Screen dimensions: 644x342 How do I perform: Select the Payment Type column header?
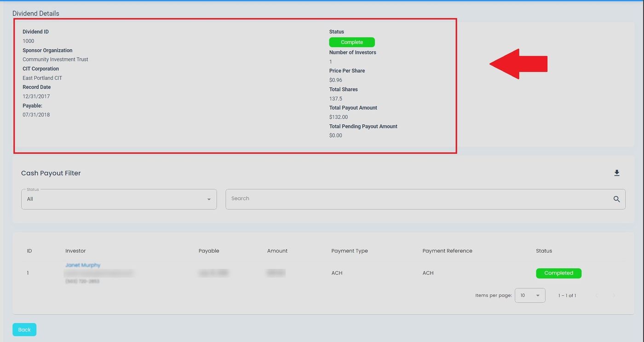[350, 251]
